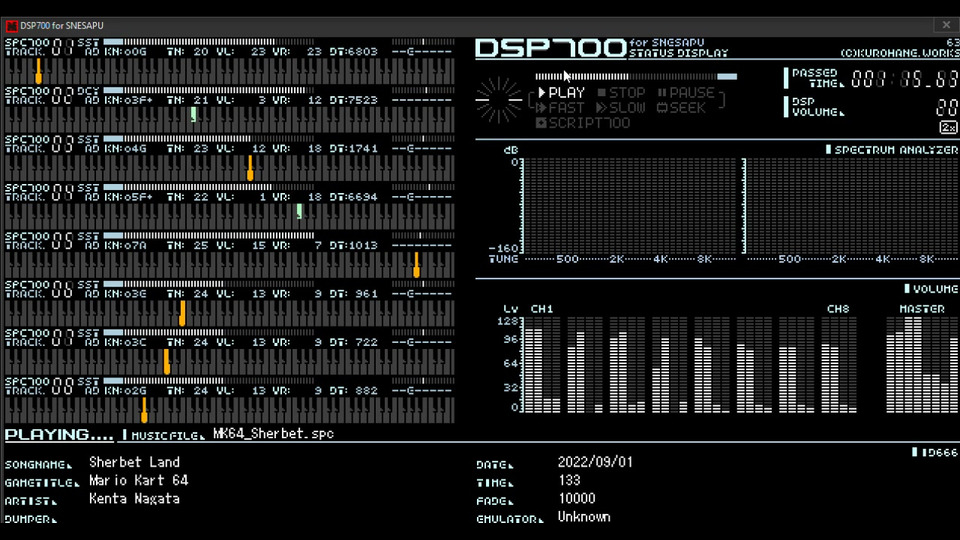Image resolution: width=960 pixels, height=540 pixels.
Task: Click the left spectrum analyzer graph
Action: tap(629, 206)
